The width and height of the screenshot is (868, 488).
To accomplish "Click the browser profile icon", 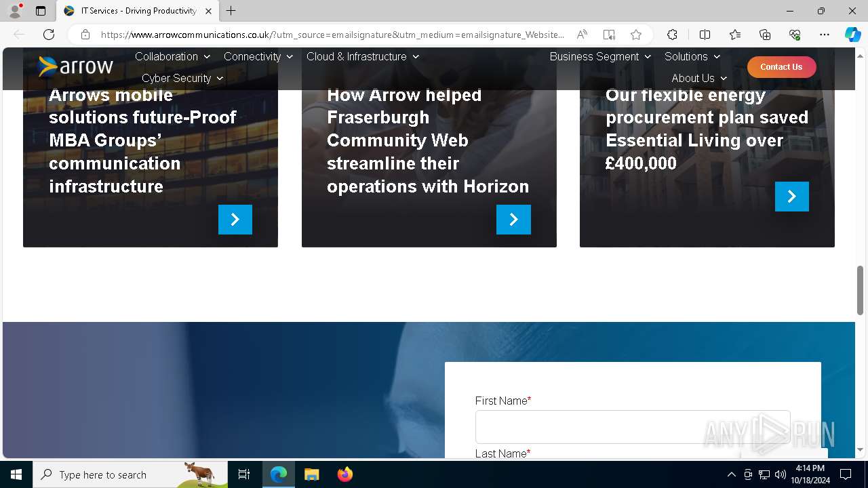I will 15,11.
